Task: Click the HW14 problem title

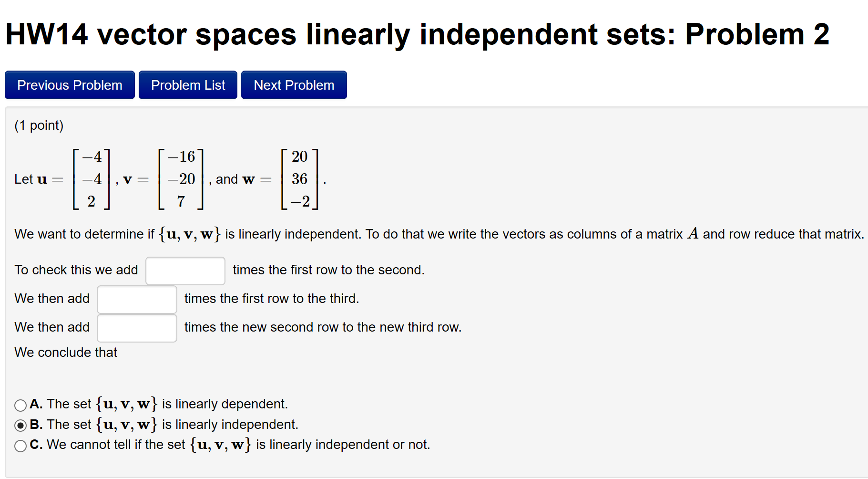Action: pyautogui.click(x=417, y=33)
